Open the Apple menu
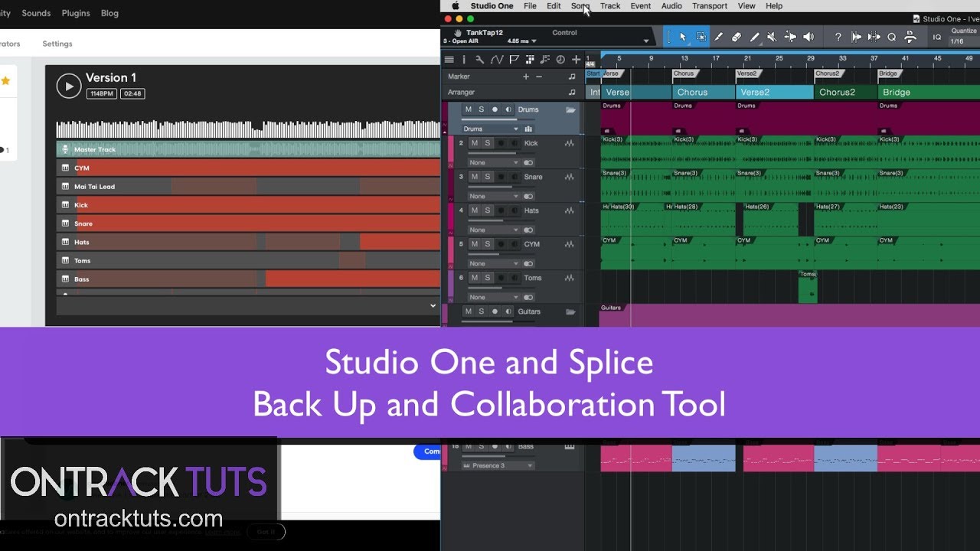 pyautogui.click(x=456, y=6)
